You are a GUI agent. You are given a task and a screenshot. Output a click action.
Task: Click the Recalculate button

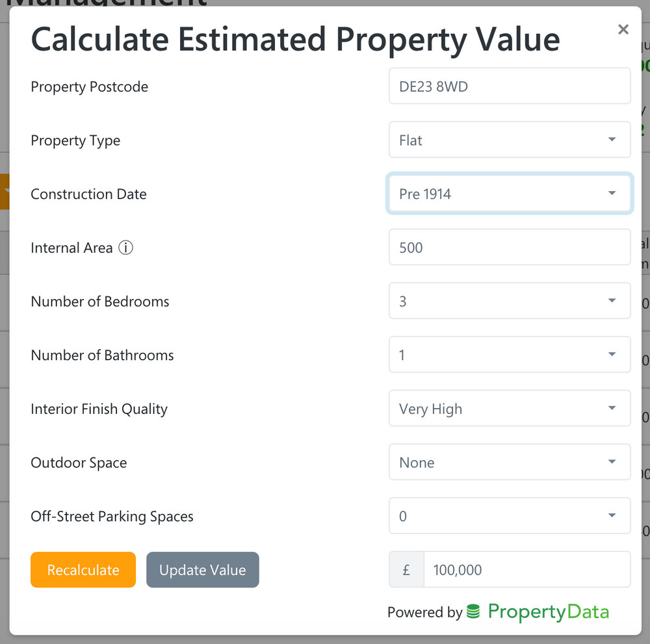coord(83,569)
